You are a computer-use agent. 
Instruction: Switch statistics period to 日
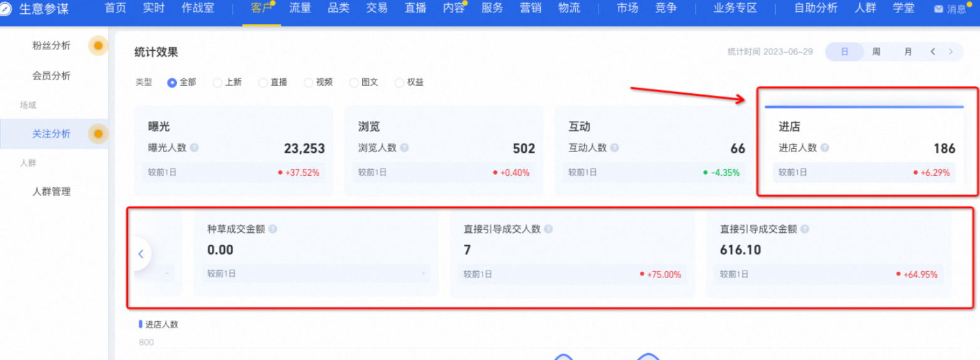tap(844, 52)
